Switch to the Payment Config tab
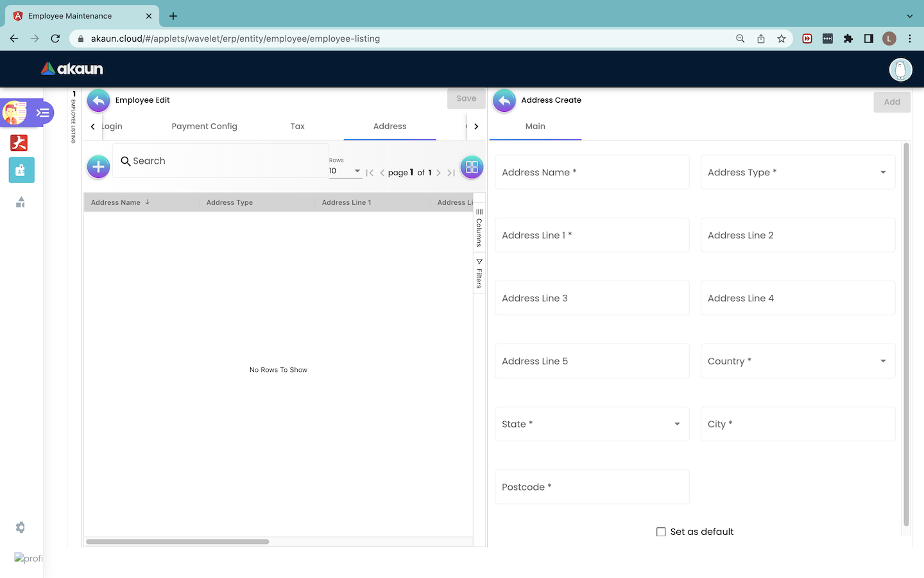This screenshot has width=924, height=578. [x=204, y=127]
